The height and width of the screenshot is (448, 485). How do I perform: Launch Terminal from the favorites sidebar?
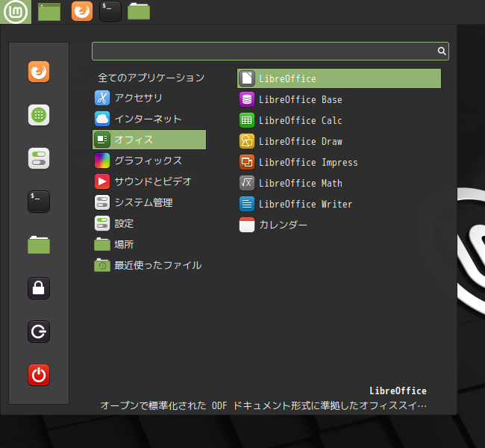point(39,202)
